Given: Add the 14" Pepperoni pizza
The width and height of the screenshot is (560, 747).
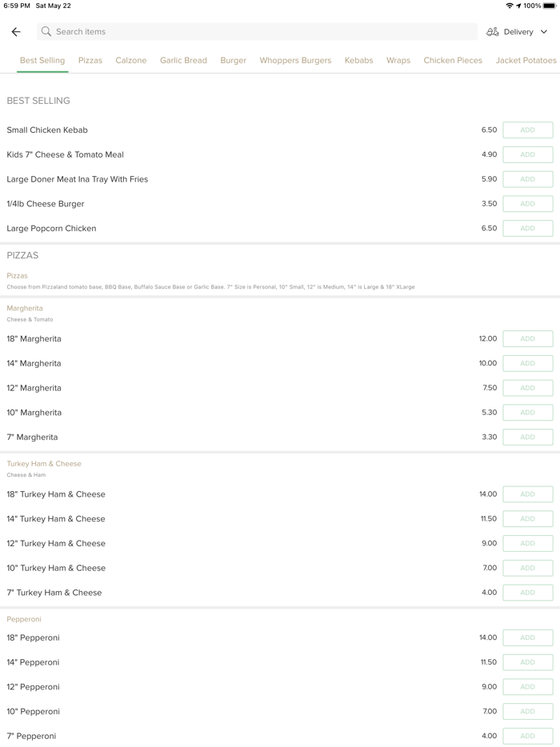Looking at the screenshot, I should point(527,663).
